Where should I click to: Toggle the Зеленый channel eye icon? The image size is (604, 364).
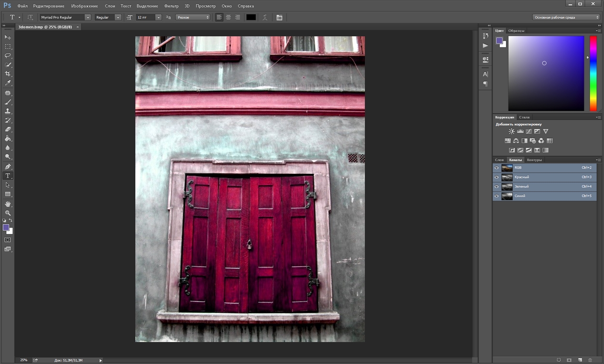(496, 187)
